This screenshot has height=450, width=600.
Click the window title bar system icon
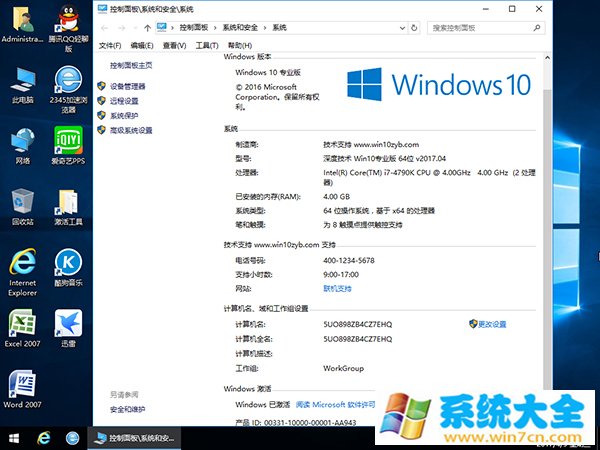pyautogui.click(x=102, y=8)
